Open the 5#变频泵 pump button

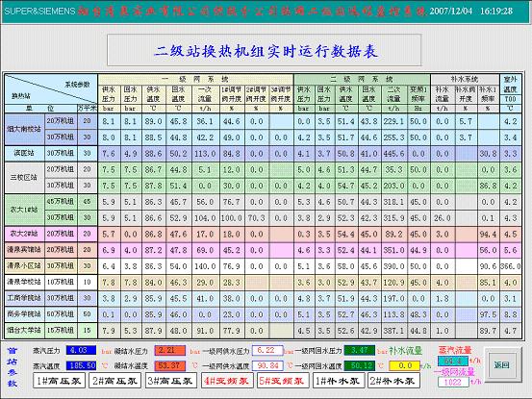click(283, 381)
